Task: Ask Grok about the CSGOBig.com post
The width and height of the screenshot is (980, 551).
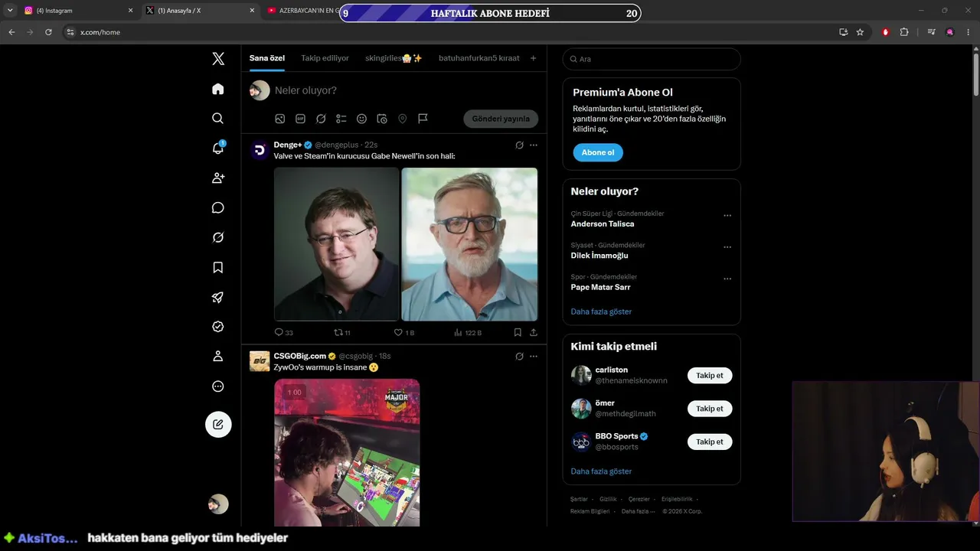Action: pyautogui.click(x=519, y=356)
